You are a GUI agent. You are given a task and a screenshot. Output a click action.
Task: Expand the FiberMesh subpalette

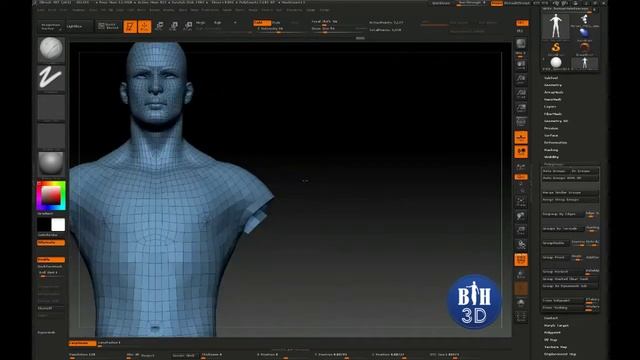click(553, 114)
